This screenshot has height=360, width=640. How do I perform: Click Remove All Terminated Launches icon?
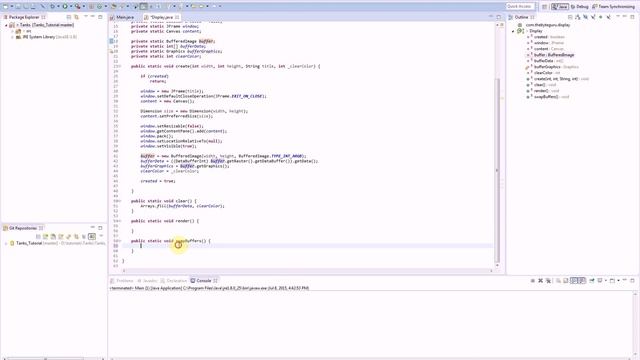tap(548, 280)
